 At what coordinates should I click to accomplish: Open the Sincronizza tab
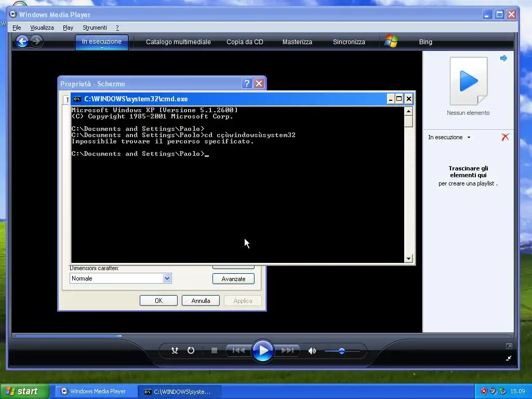click(349, 42)
